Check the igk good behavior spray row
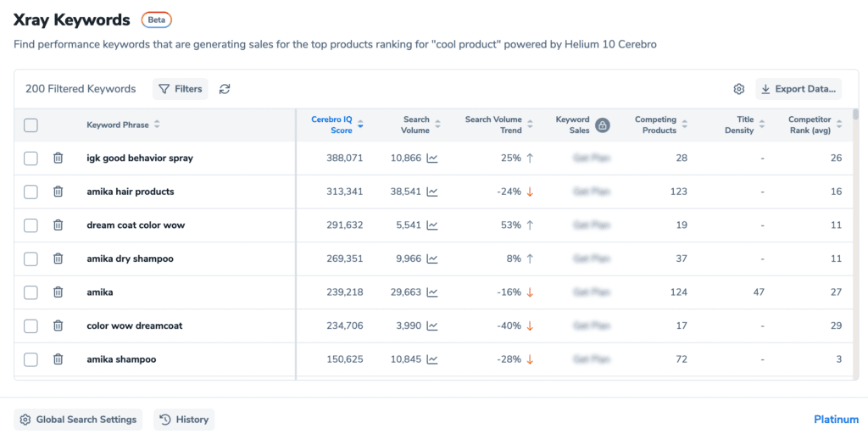The height and width of the screenshot is (434, 868). pos(31,159)
